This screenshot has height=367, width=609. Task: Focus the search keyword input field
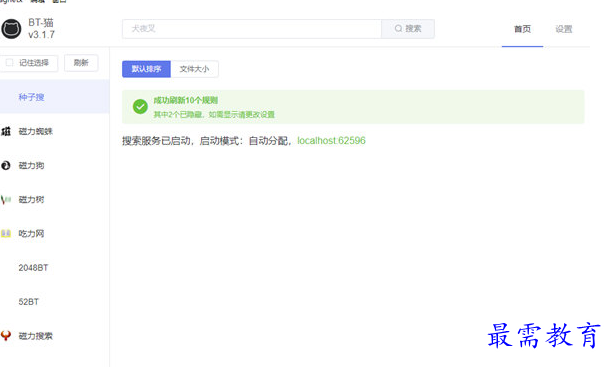pyautogui.click(x=252, y=29)
